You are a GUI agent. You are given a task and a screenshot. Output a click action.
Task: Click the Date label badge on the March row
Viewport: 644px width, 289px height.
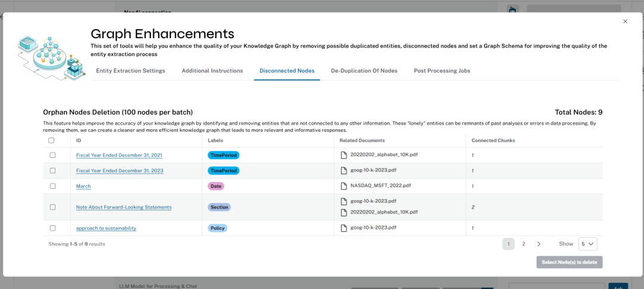[x=216, y=186]
